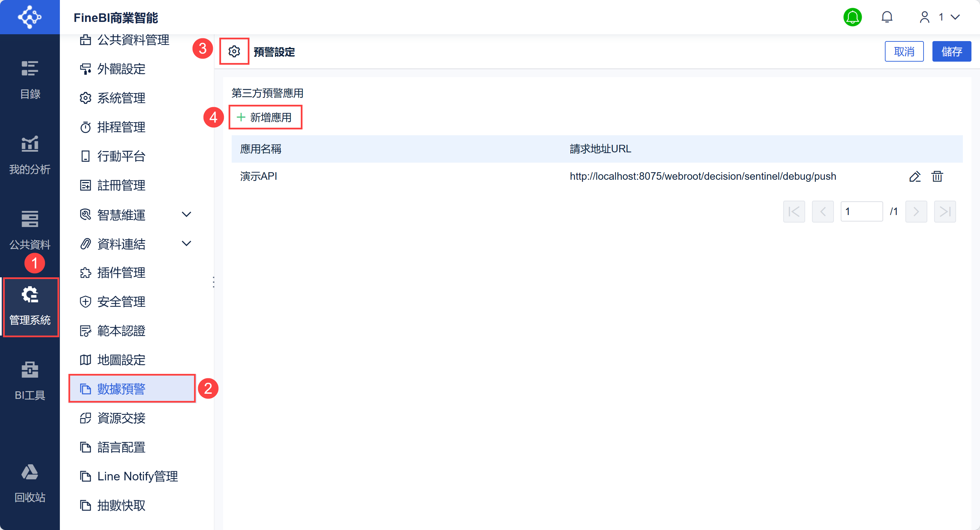Open the 回收站 recycle bin
Screen dimensions: 980x530
click(x=30, y=483)
